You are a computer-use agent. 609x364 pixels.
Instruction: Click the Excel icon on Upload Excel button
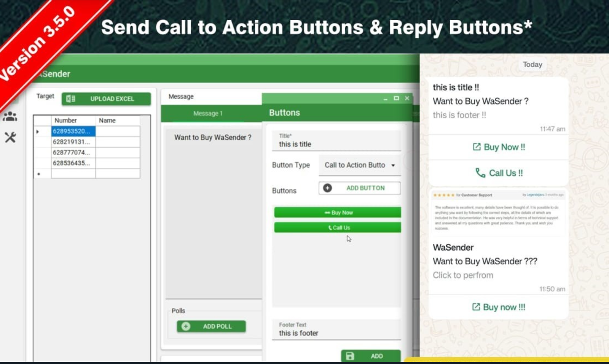pos(70,99)
